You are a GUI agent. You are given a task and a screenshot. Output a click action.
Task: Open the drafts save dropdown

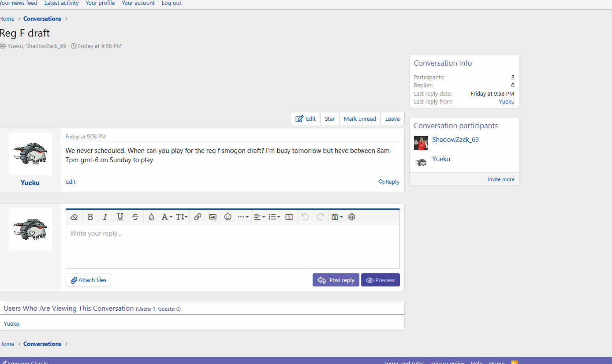click(337, 217)
